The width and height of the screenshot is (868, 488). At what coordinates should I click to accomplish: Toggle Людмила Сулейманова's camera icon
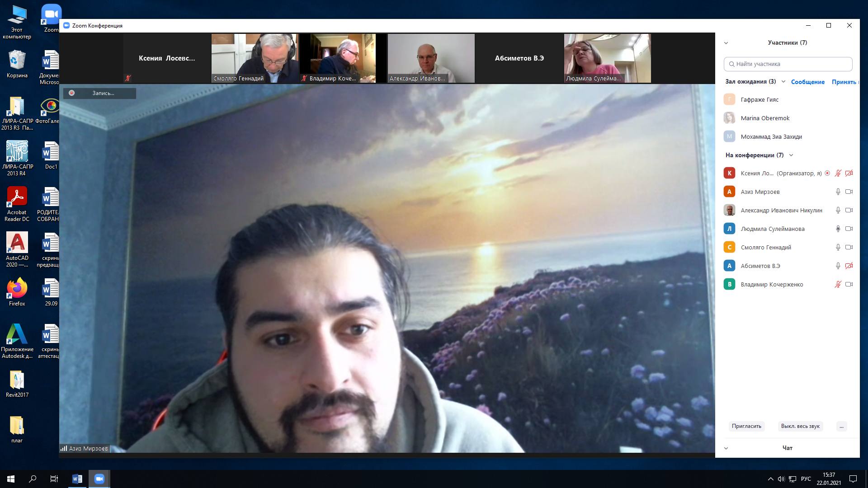[849, 229]
